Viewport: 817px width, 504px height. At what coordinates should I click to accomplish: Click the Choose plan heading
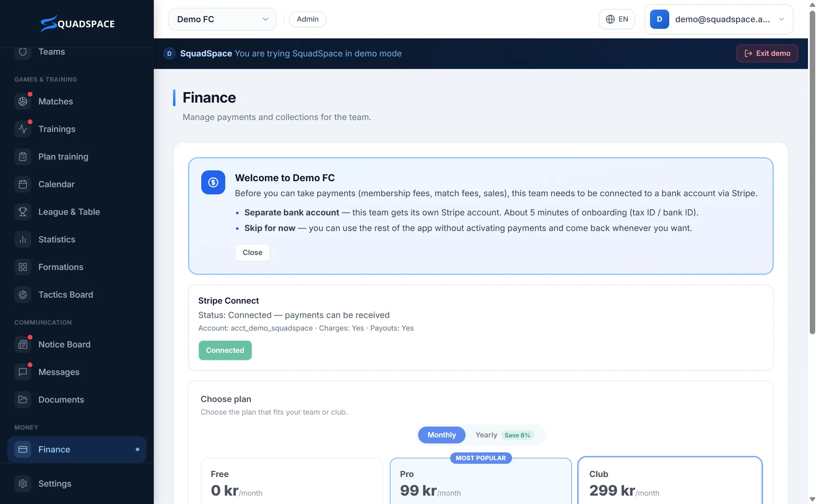[x=226, y=399]
